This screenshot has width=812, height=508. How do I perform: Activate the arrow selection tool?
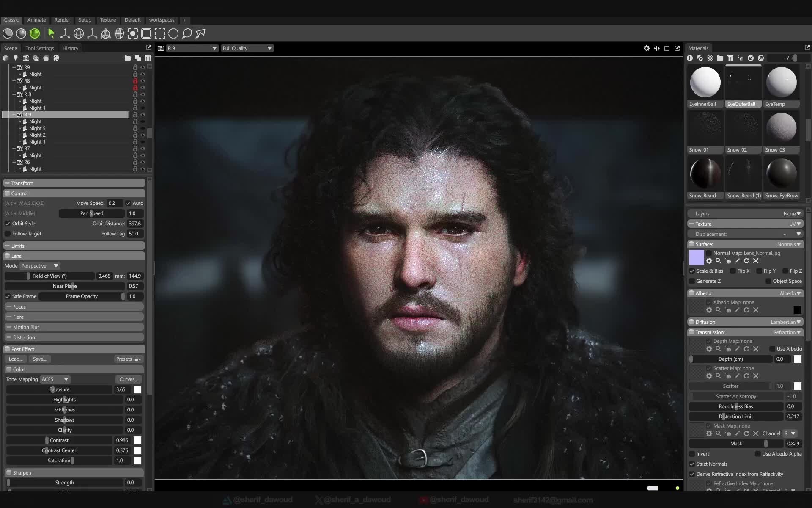click(51, 33)
